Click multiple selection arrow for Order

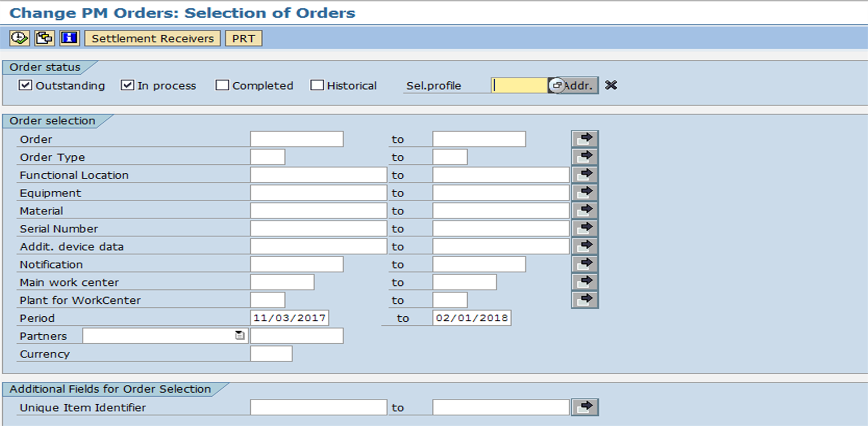coord(585,139)
